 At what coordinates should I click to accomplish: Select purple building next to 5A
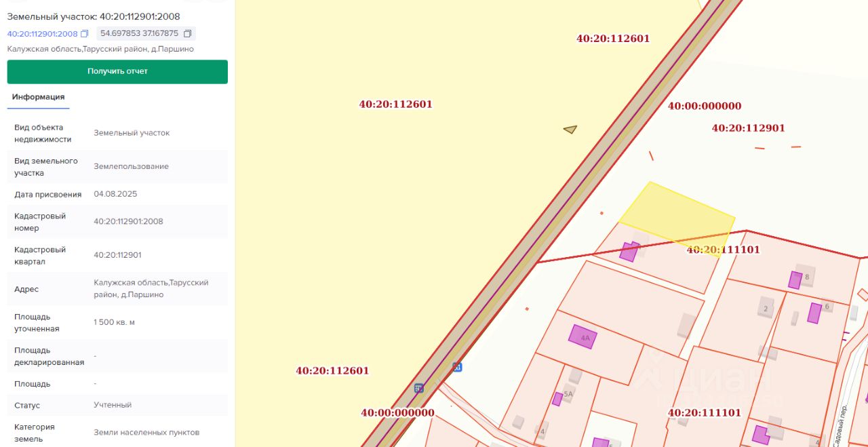tap(557, 399)
